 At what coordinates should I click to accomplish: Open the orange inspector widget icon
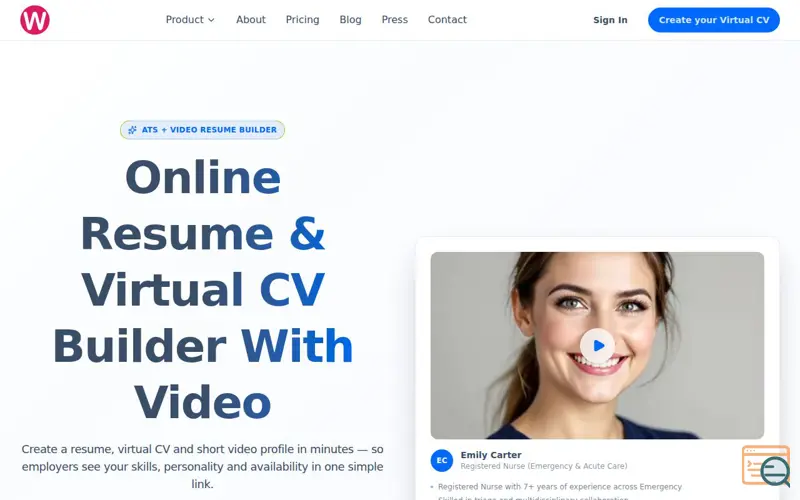coord(766,465)
